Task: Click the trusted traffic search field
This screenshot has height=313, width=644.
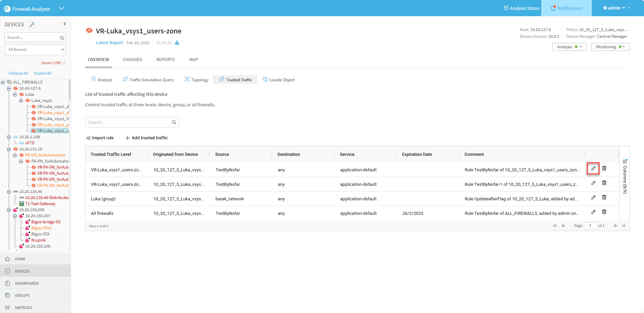Action: coord(129,122)
